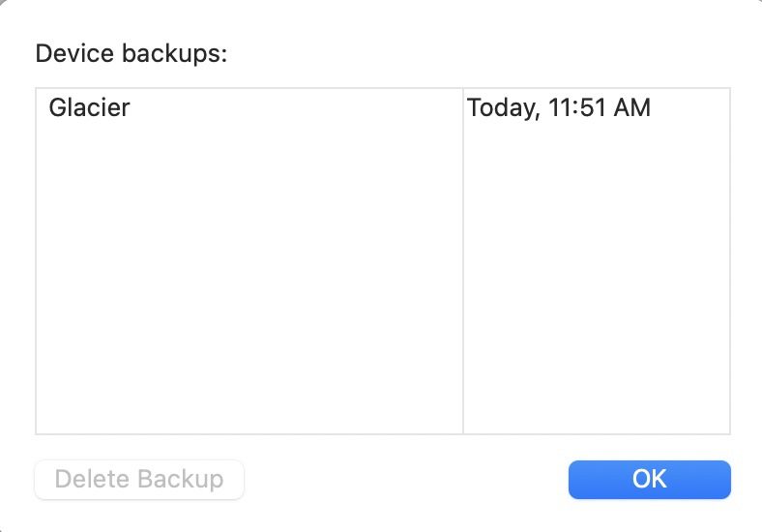This screenshot has height=532, width=762.
Task: Confirm the dialog with the blue OK button
Action: 649,479
